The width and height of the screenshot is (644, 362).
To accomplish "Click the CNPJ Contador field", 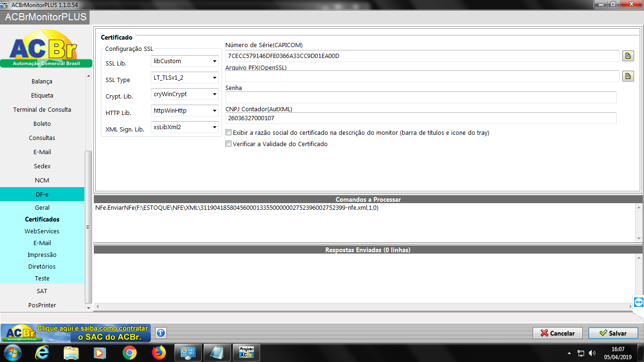I will point(421,118).
